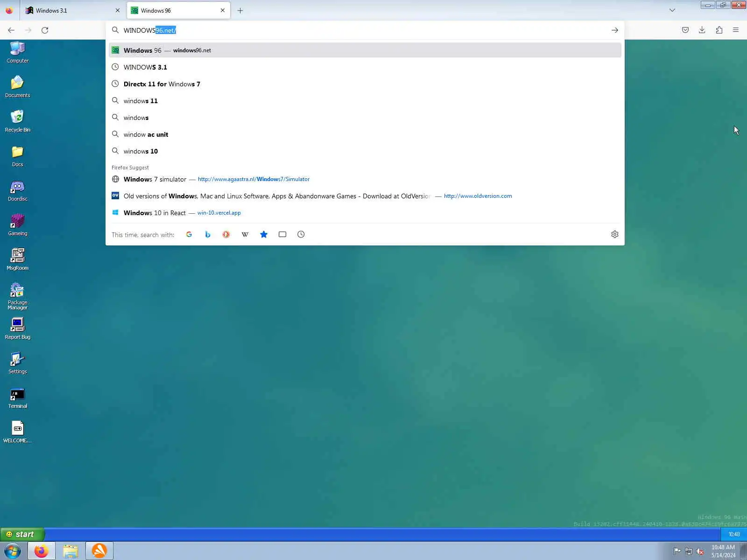Image resolution: width=747 pixels, height=560 pixels.
Task: Open the Report Bug icon
Action: coord(17,328)
